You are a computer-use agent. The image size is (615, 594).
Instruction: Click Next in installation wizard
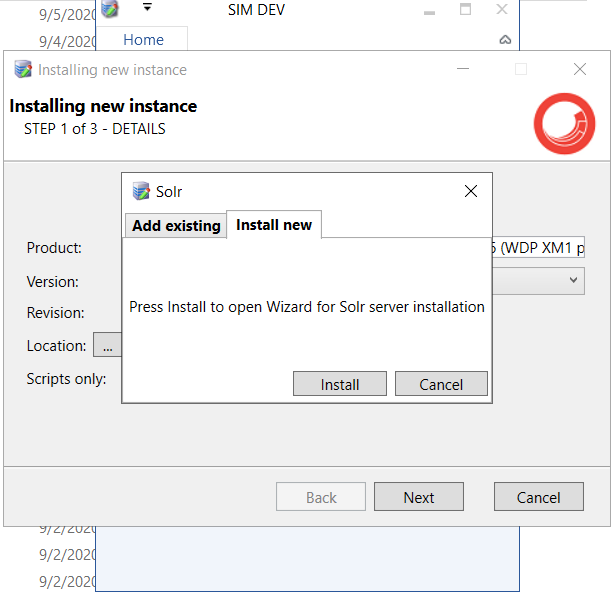pos(418,497)
